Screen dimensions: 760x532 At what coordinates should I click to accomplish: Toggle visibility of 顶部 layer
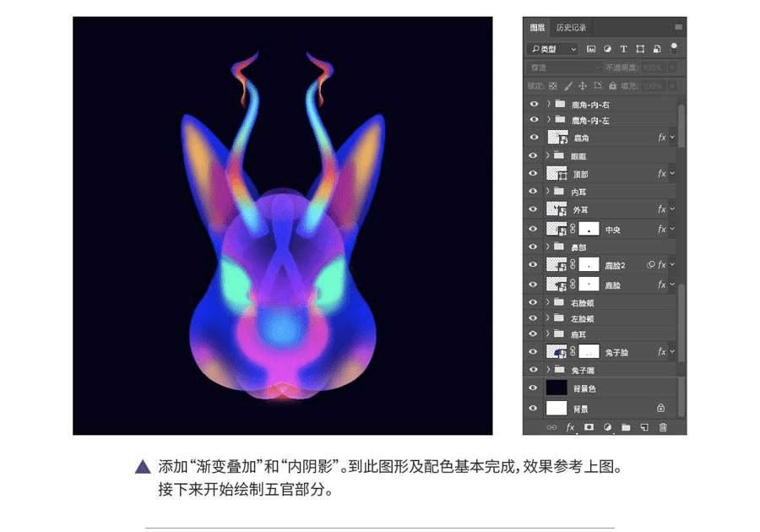click(x=534, y=173)
